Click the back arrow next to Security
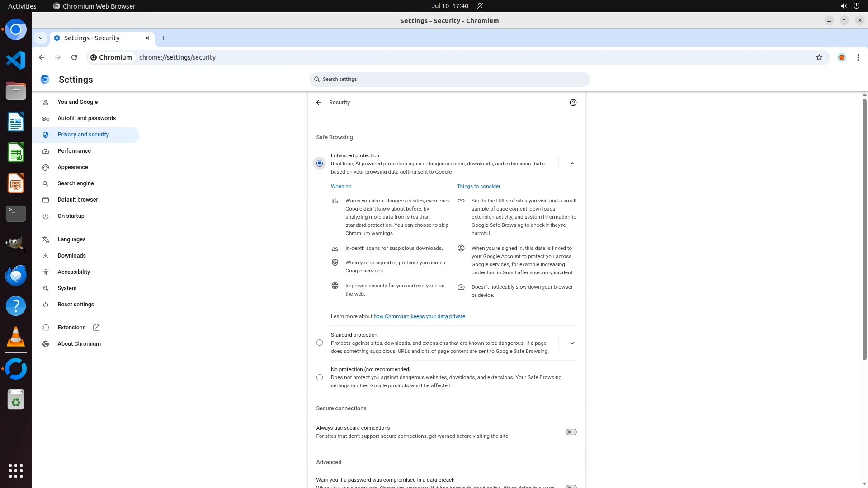Viewport: 868px width, 488px height. (x=319, y=103)
